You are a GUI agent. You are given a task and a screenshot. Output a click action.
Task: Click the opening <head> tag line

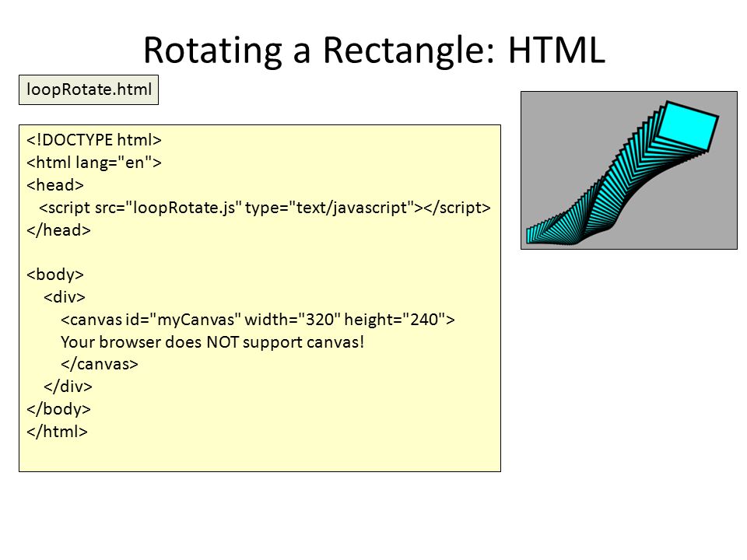pyautogui.click(x=55, y=185)
